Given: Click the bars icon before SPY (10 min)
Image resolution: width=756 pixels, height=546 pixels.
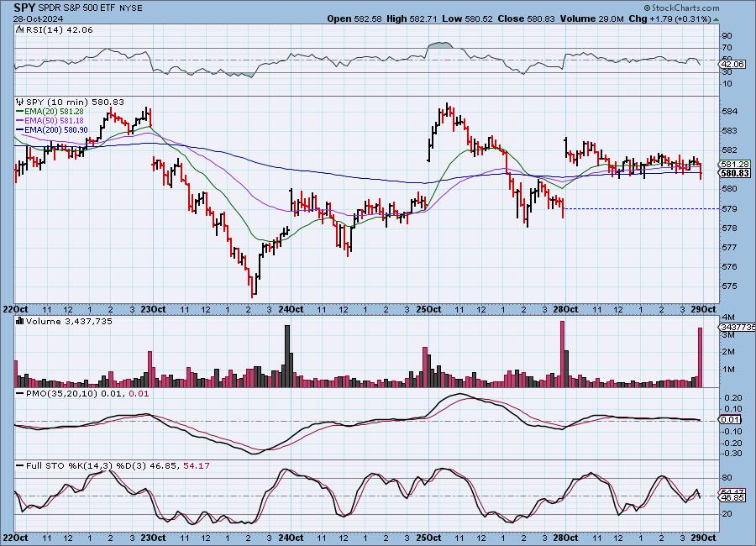Looking at the screenshot, I should (x=20, y=102).
